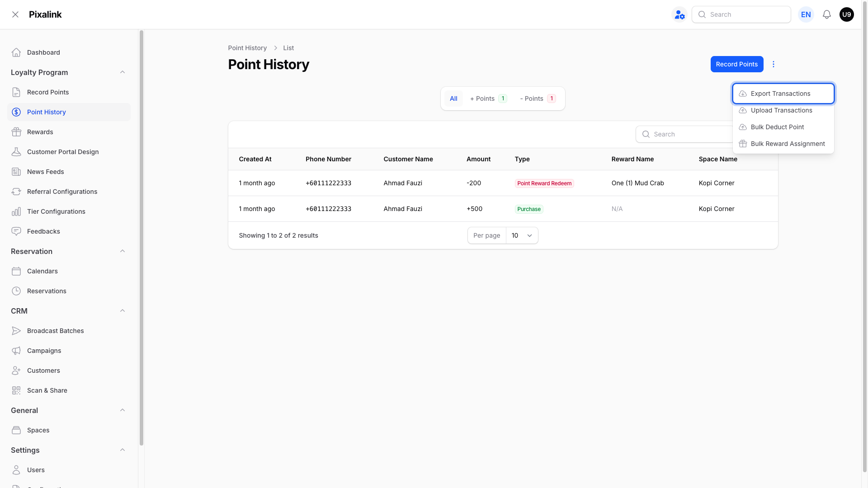Open the Tier Configurations bar chart icon
The image size is (868, 488).
tap(16, 211)
